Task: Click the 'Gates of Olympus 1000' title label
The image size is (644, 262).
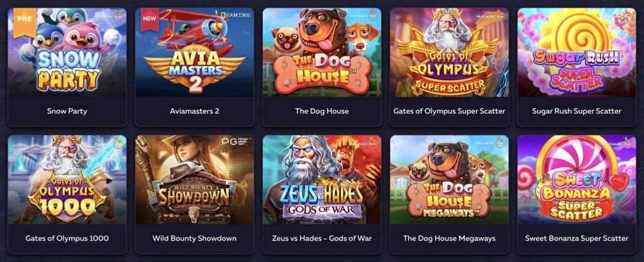Action: click(x=67, y=238)
